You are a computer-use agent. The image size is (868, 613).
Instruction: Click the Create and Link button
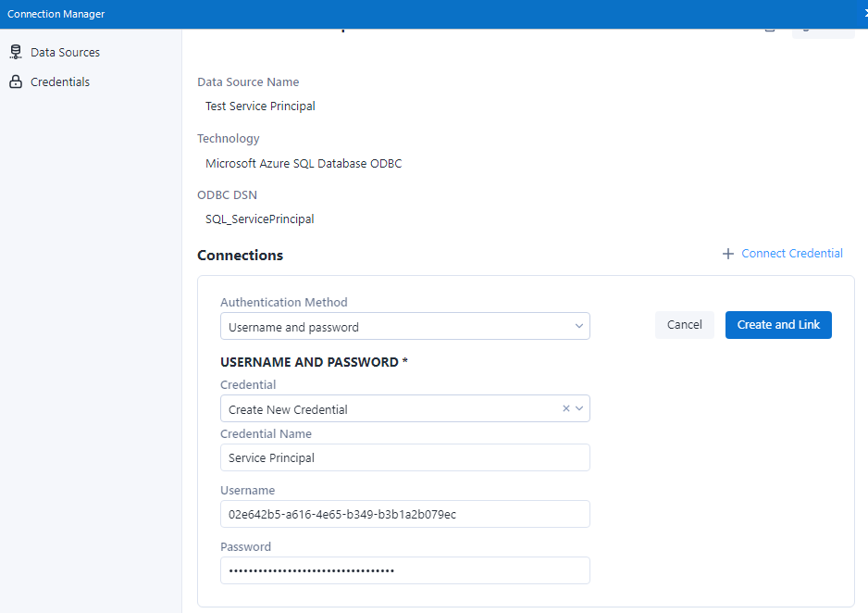[x=778, y=325]
